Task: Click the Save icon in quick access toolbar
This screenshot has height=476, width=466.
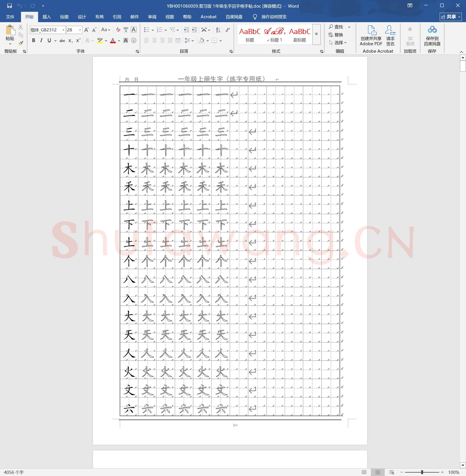Action: click(10, 5)
